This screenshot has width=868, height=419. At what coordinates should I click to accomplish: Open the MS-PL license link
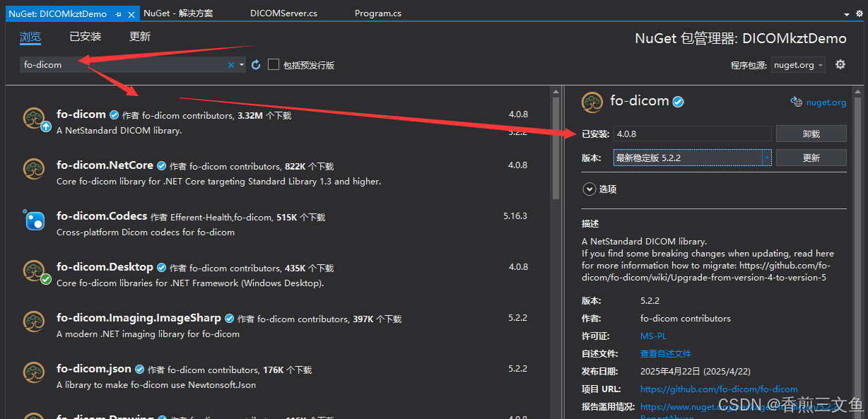pyautogui.click(x=653, y=336)
